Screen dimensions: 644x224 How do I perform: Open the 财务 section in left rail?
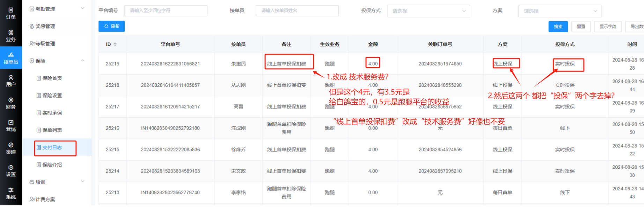11,103
